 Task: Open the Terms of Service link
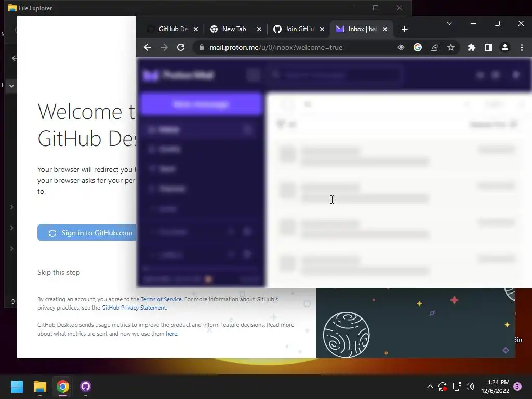click(x=161, y=299)
